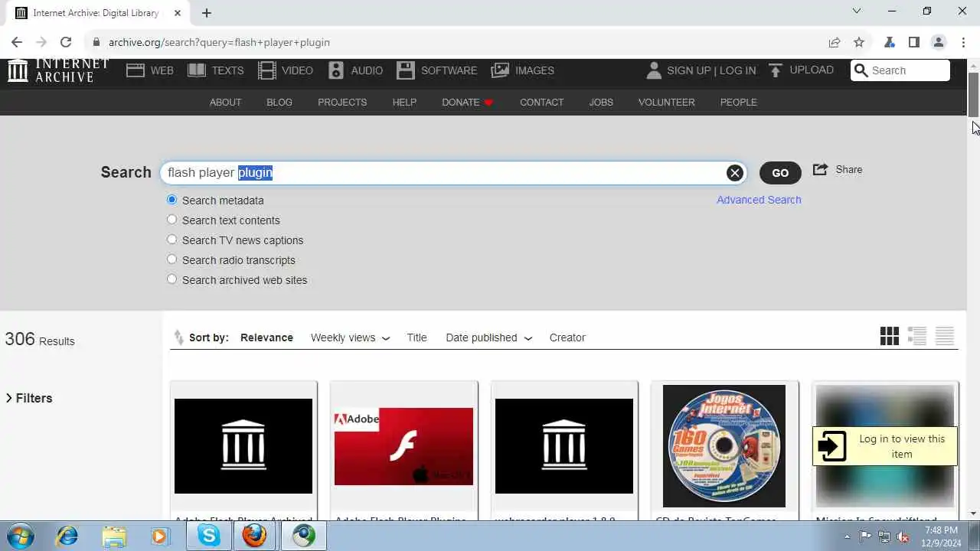Open a new browser tab
Viewport: 980px width, 551px height.
(x=207, y=13)
